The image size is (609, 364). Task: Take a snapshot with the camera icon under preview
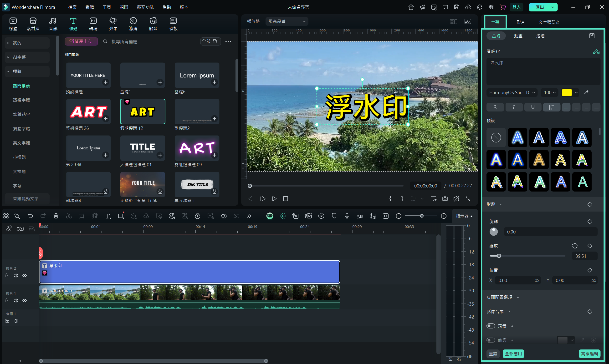click(445, 199)
